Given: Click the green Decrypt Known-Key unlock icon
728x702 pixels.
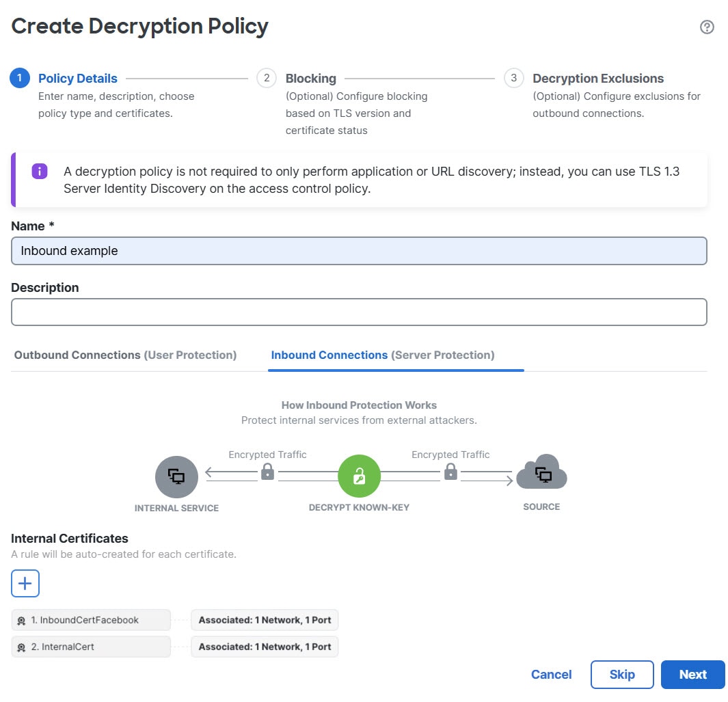Looking at the screenshot, I should pyautogui.click(x=359, y=476).
